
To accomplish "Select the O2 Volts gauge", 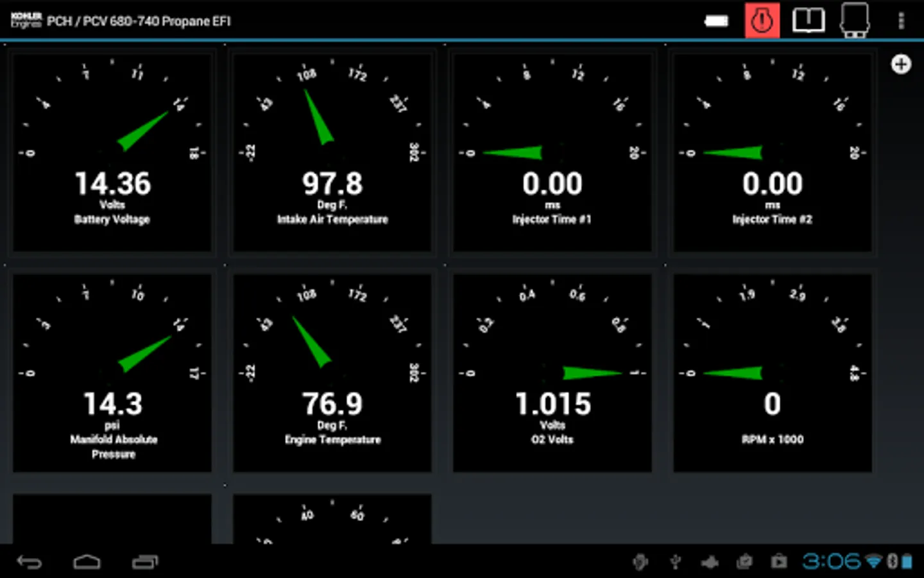I will pos(552,372).
